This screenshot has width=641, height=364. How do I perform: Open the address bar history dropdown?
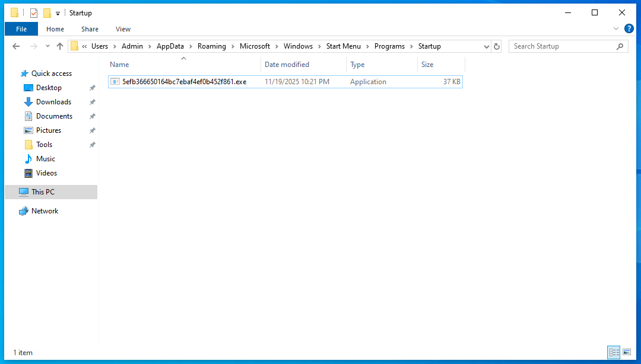tap(486, 46)
